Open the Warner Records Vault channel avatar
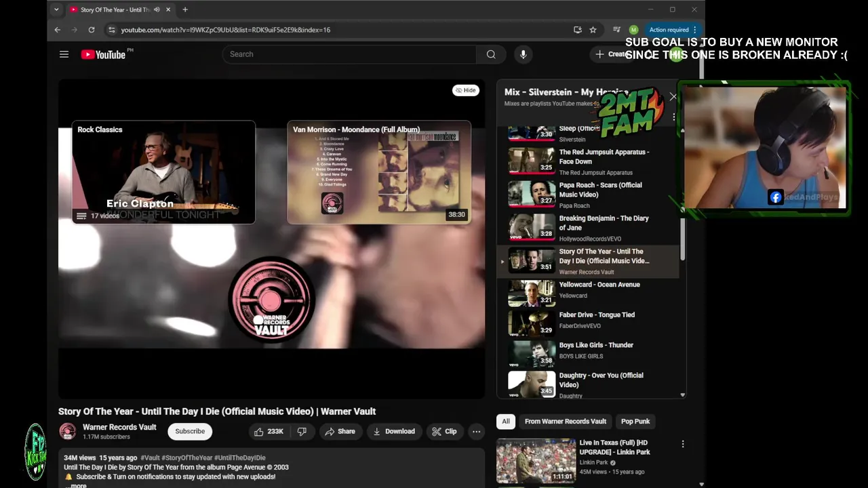868x488 pixels. (67, 431)
